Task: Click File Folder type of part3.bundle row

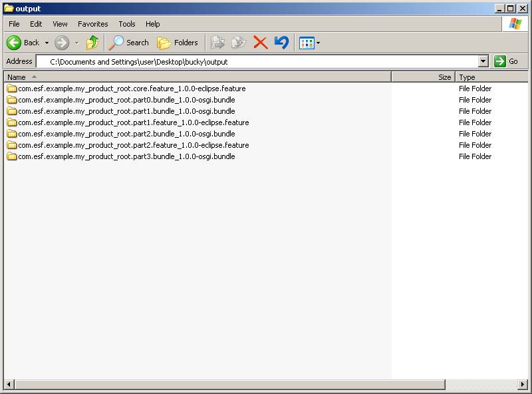Action: (475, 156)
